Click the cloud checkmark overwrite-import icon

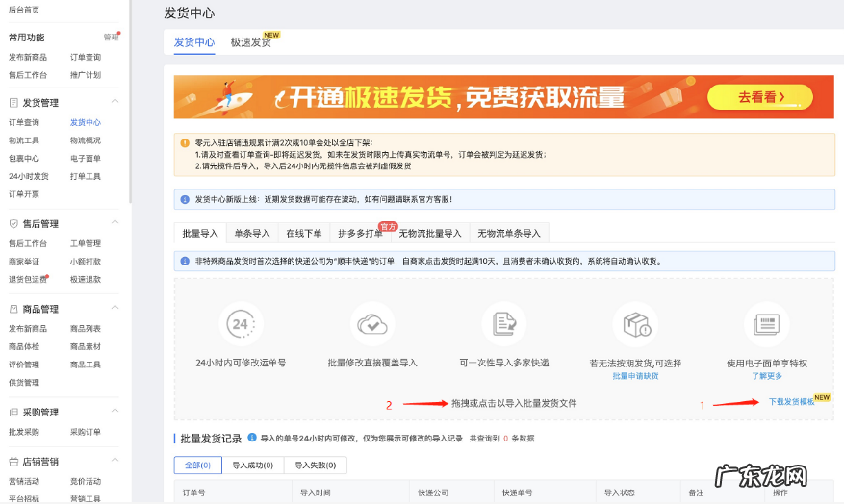coord(372,324)
